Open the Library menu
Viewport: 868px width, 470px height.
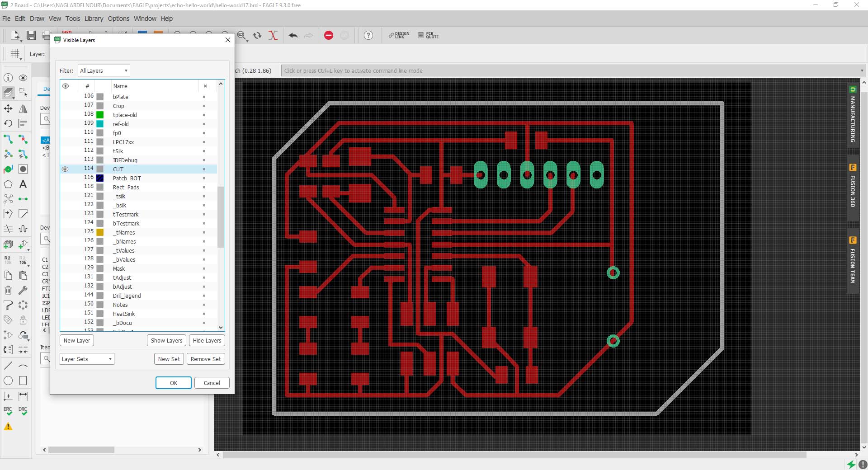click(94, 19)
